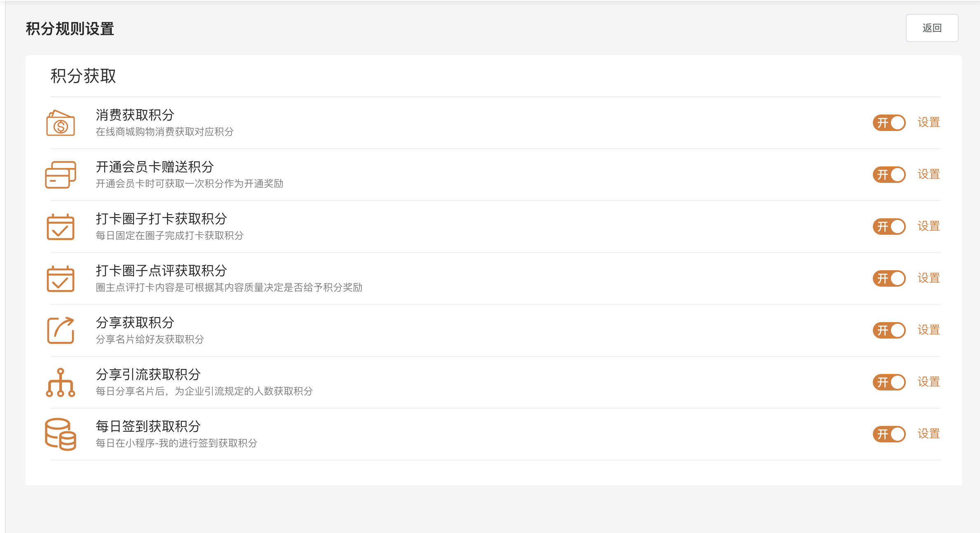The height and width of the screenshot is (533, 980).
Task: Click the wallet icon for 消费获取积分
Action: click(61, 123)
